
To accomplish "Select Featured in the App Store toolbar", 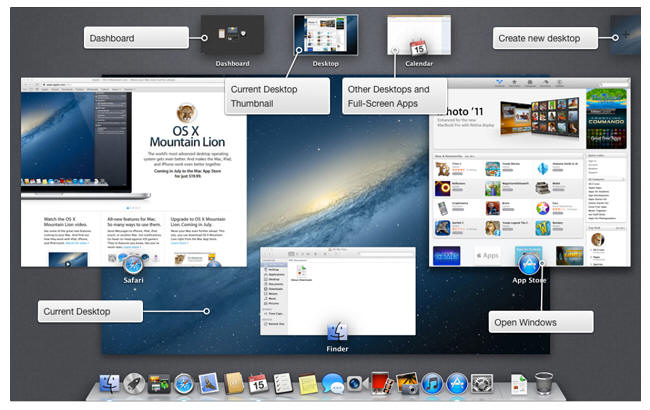I will pyautogui.click(x=500, y=83).
